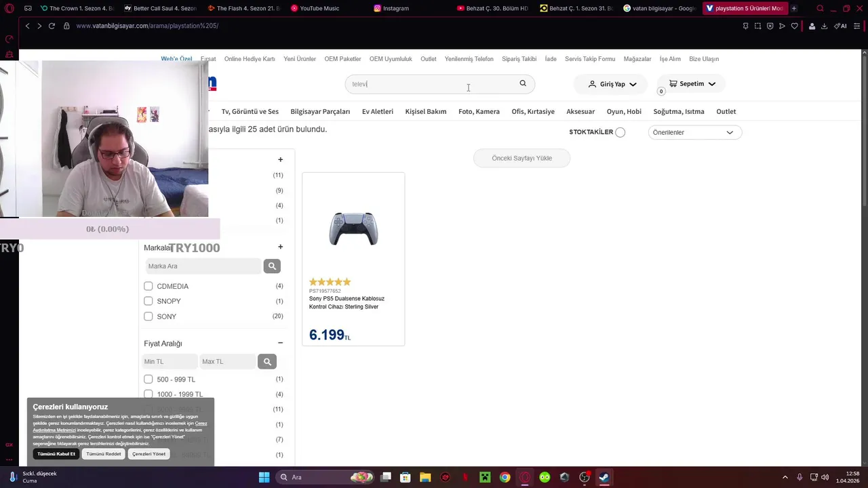This screenshot has height=488, width=868.
Task: Click the browser forward arrow
Action: 39,26
